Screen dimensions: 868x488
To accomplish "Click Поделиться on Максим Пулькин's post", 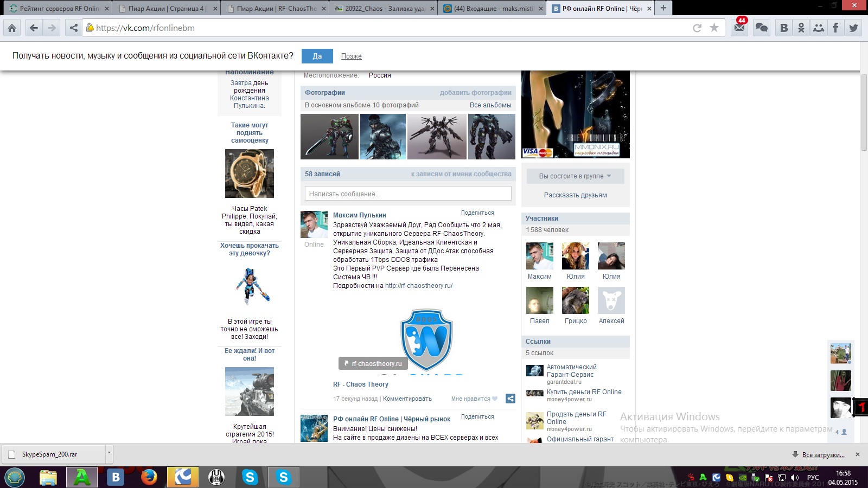I will pyautogui.click(x=477, y=213).
